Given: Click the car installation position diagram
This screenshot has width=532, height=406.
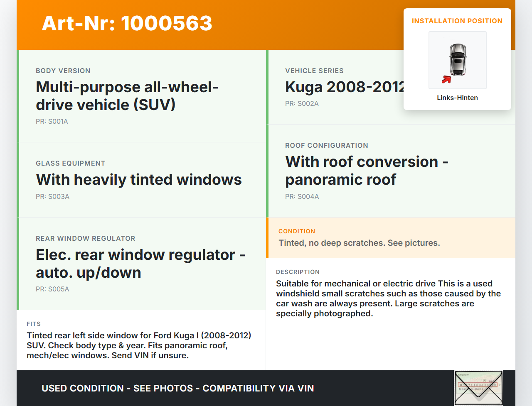Looking at the screenshot, I should point(458,60).
